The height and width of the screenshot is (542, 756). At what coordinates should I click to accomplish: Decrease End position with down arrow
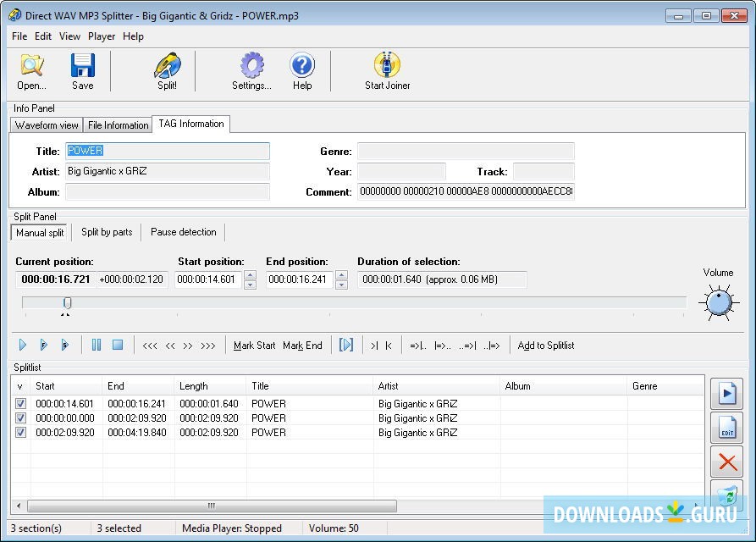coord(341,285)
